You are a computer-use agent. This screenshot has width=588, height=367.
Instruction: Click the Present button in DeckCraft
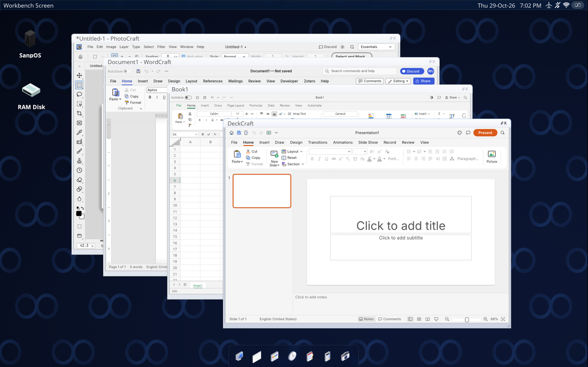485,133
